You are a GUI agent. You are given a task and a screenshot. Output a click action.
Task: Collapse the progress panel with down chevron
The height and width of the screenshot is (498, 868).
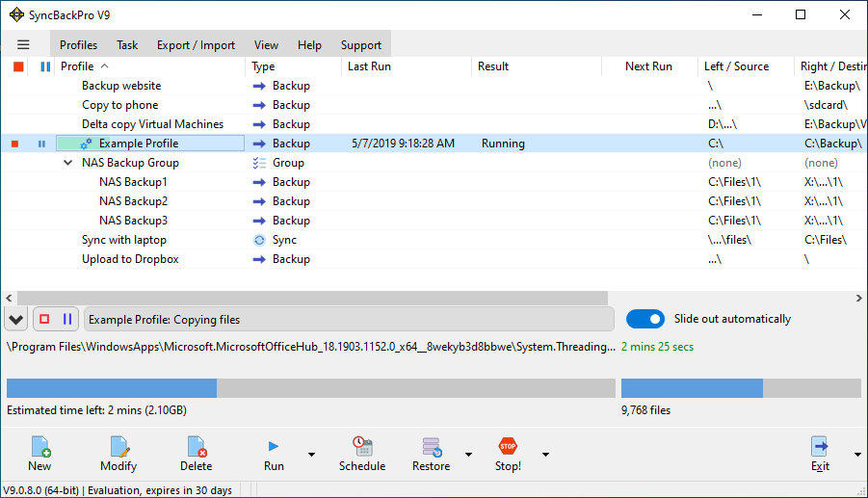(x=16, y=319)
